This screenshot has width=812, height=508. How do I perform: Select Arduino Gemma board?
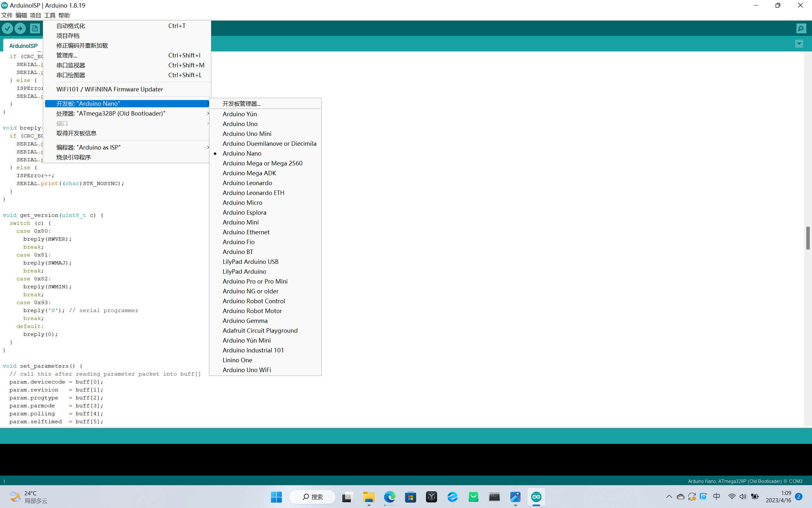pos(265,321)
